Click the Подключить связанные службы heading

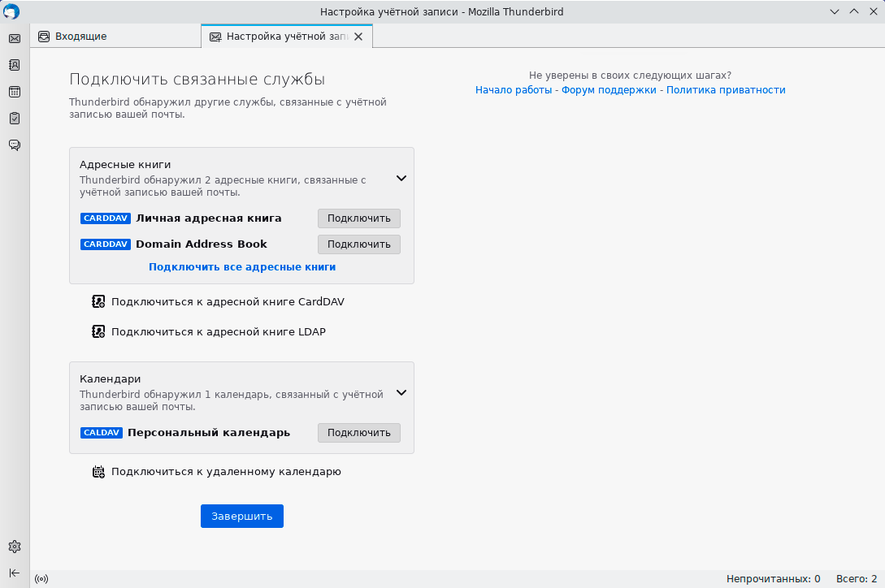pyautogui.click(x=197, y=80)
